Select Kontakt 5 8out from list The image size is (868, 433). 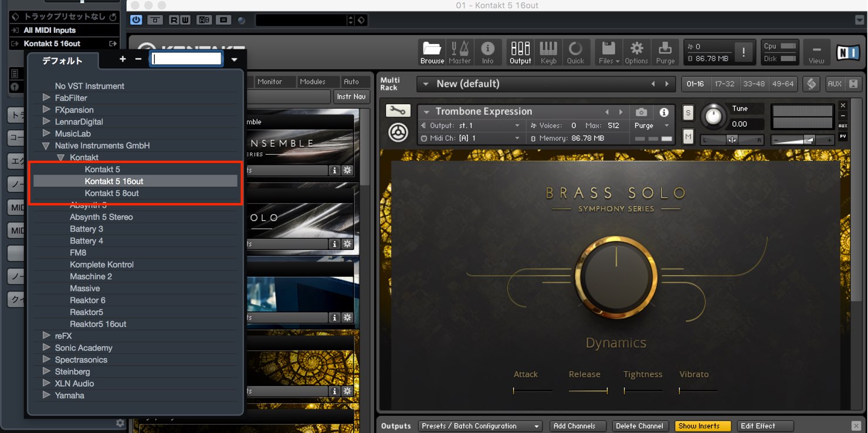112,193
